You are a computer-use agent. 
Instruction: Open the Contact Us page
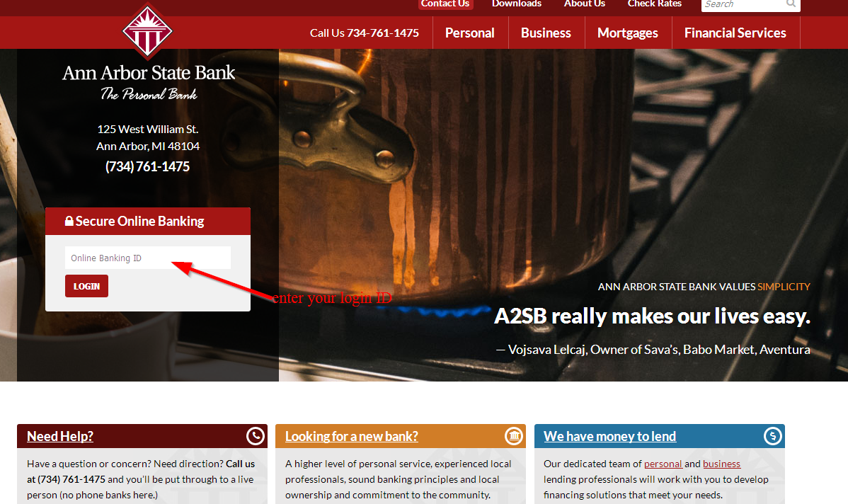pyautogui.click(x=445, y=4)
